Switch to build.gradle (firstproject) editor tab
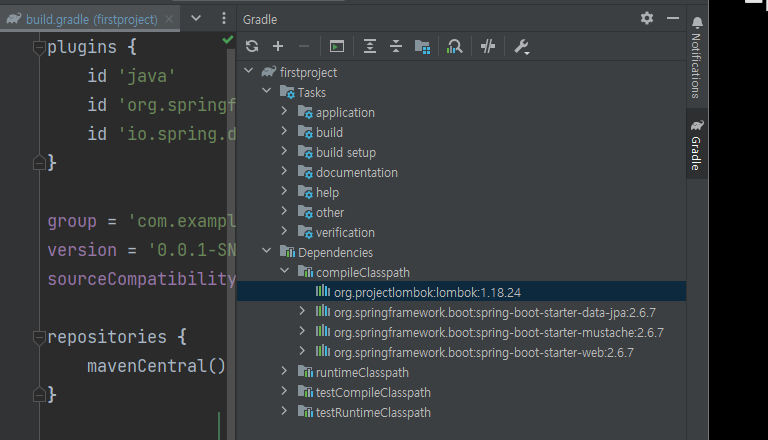Viewport: 768px width, 440px height. tap(92, 20)
